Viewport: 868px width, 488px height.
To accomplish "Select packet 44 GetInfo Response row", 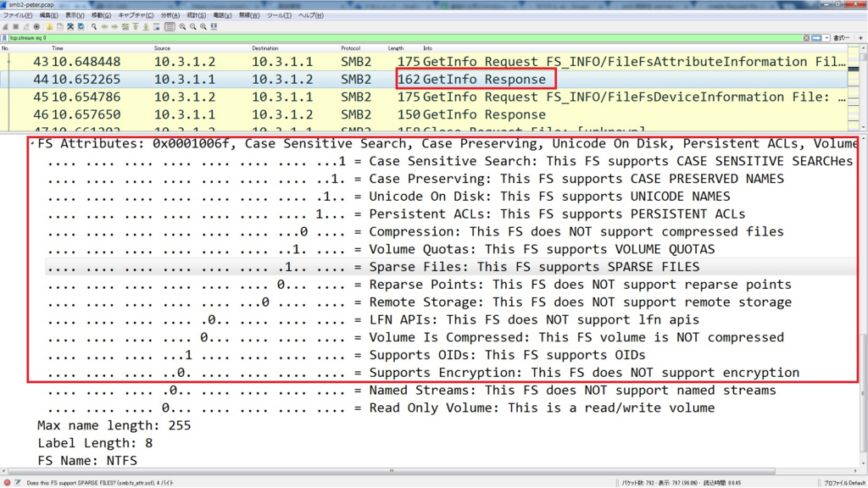I will pyautogui.click(x=424, y=79).
